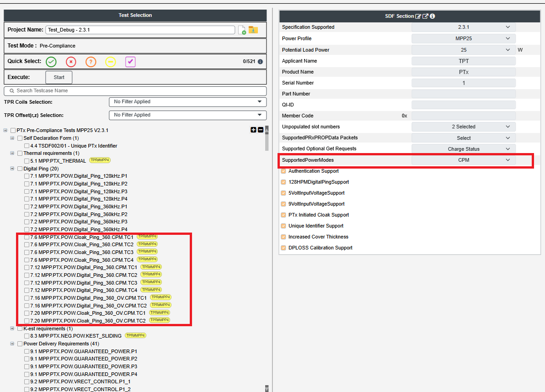Viewport: 545px width, 392px height.
Task: Check the PTx Pre-Compliance Tests MPP25 root checkbox
Action: point(13,131)
